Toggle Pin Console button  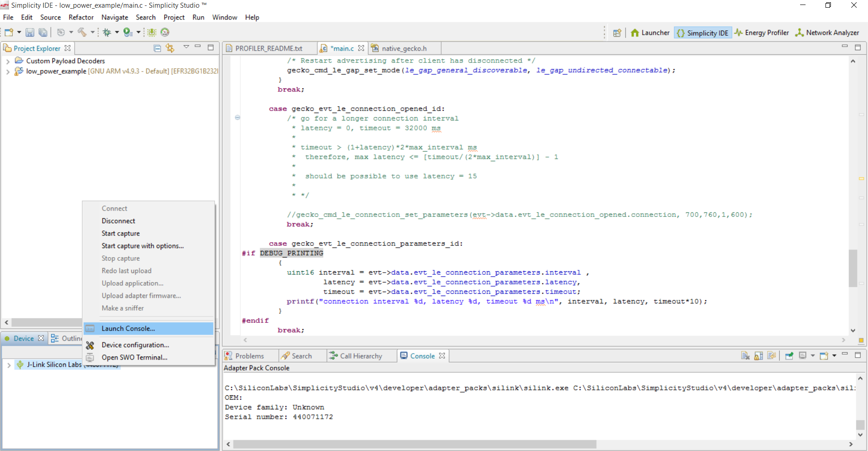[x=789, y=356]
